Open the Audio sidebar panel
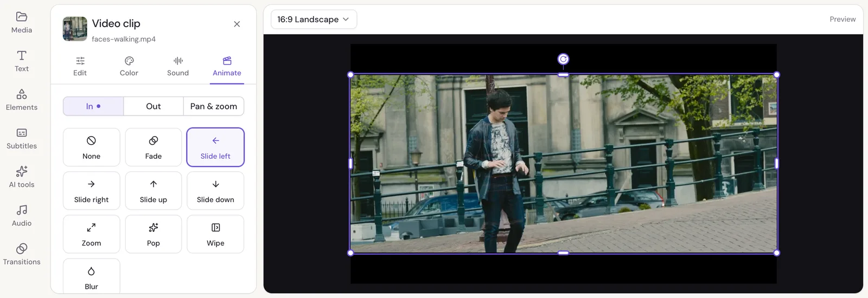868x298 pixels. click(22, 216)
